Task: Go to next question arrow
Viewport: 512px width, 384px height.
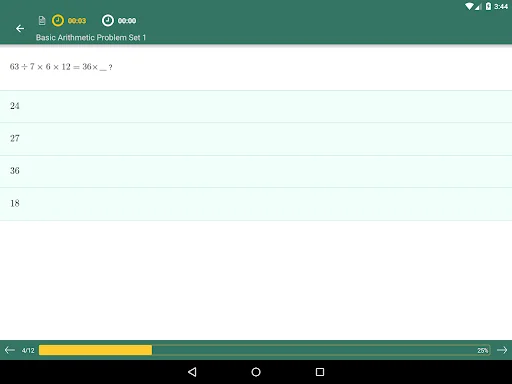Action: click(x=502, y=350)
